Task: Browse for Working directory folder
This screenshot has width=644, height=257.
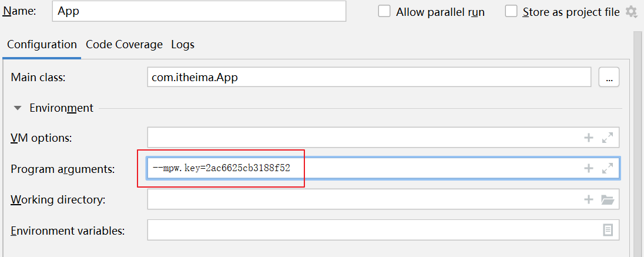Action: [608, 200]
